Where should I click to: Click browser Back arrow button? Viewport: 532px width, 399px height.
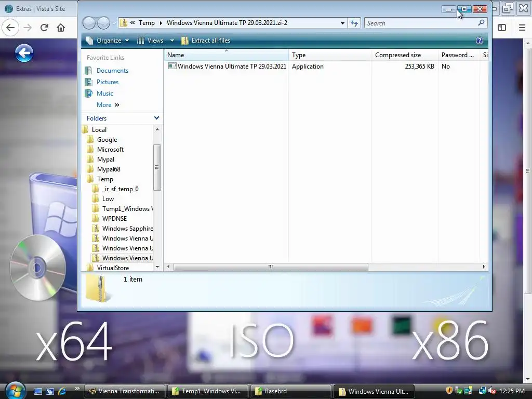point(10,28)
